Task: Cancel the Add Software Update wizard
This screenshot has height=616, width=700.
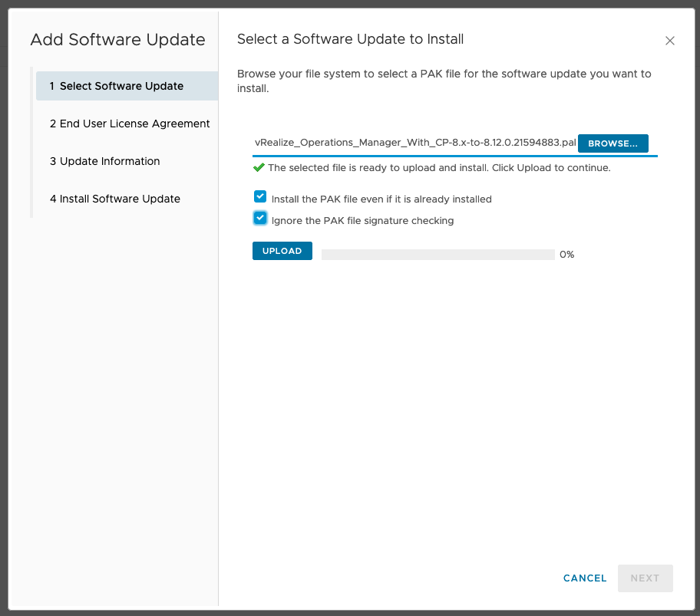Action: pos(584,578)
